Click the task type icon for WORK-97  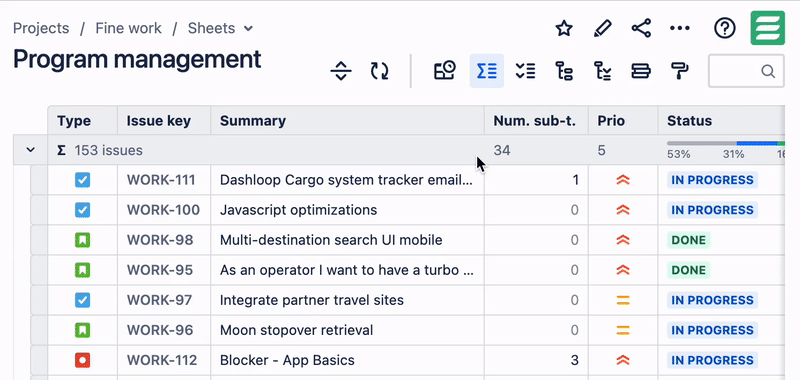(x=83, y=300)
